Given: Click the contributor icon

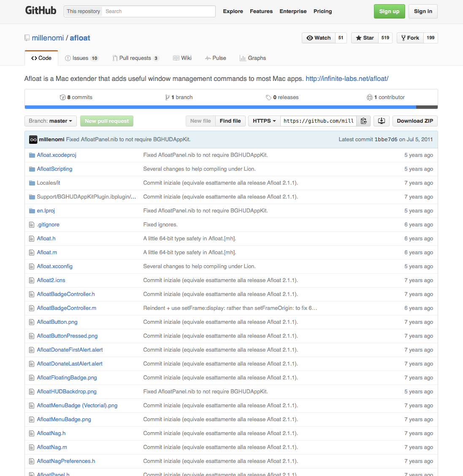Looking at the screenshot, I should point(369,97).
